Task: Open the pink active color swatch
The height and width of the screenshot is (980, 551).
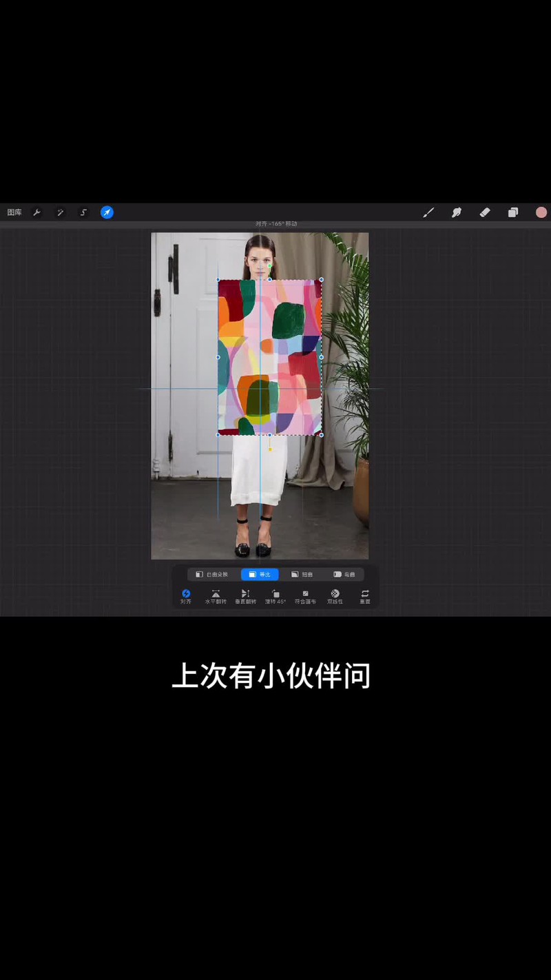Action: (541, 212)
